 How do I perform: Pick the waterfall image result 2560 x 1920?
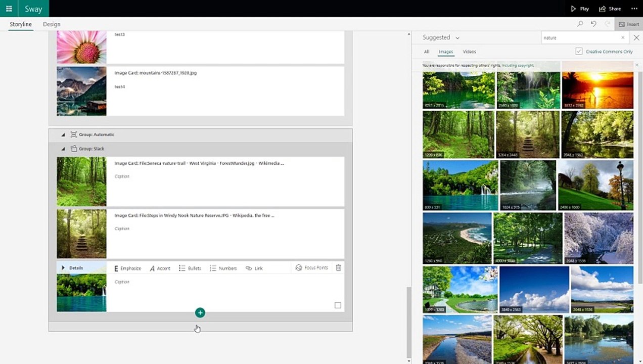pyautogui.click(x=528, y=90)
